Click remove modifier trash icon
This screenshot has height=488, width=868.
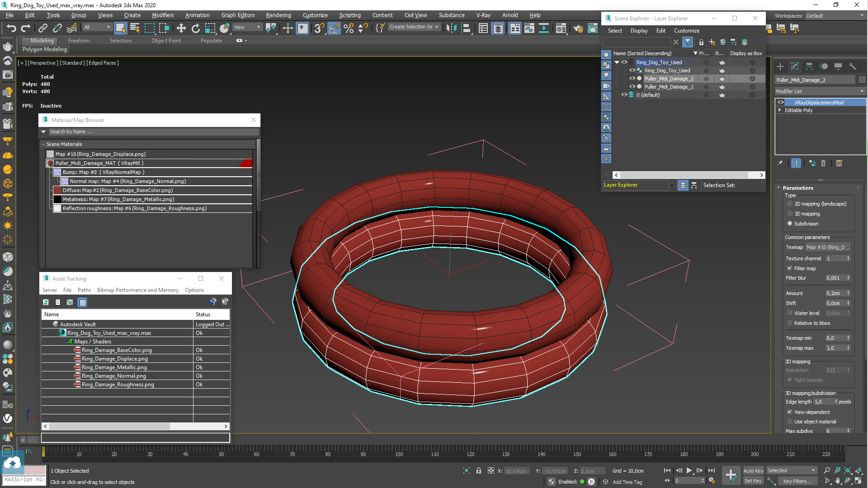[823, 163]
